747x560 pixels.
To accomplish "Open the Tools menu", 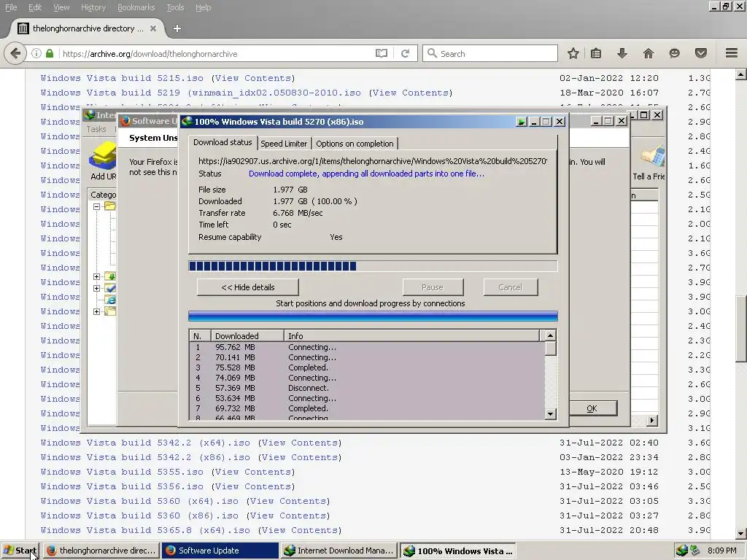I will click(175, 7).
